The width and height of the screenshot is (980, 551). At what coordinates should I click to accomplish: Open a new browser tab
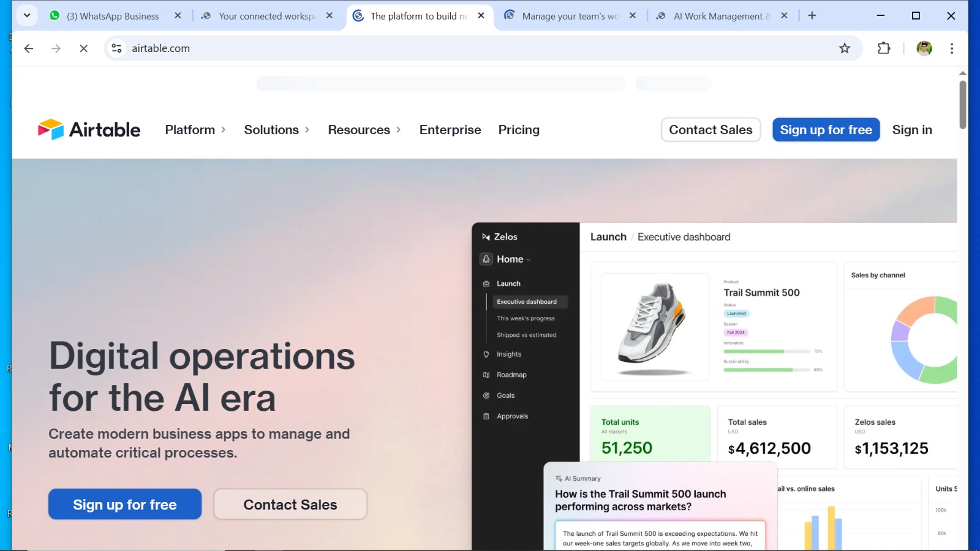(812, 16)
